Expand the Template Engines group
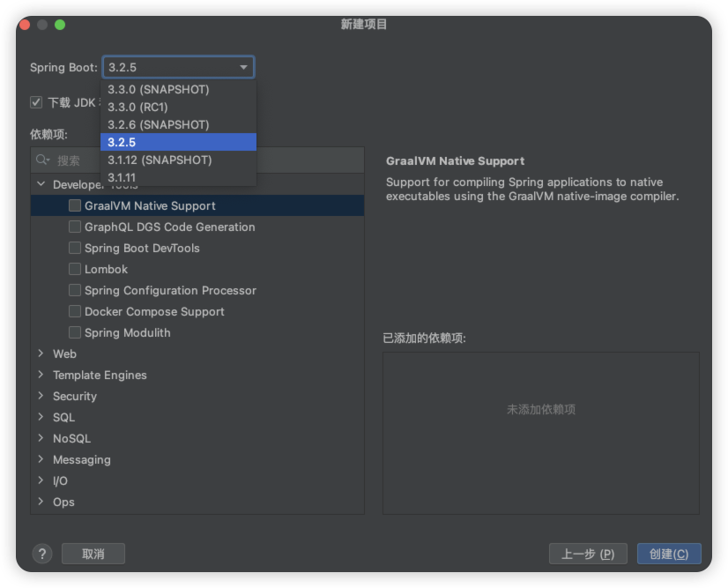728x588 pixels. [x=41, y=375]
